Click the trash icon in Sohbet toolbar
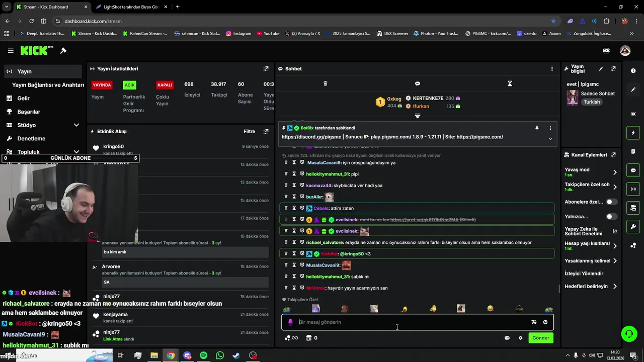Screen dimensions: 644x362 point(325,83)
